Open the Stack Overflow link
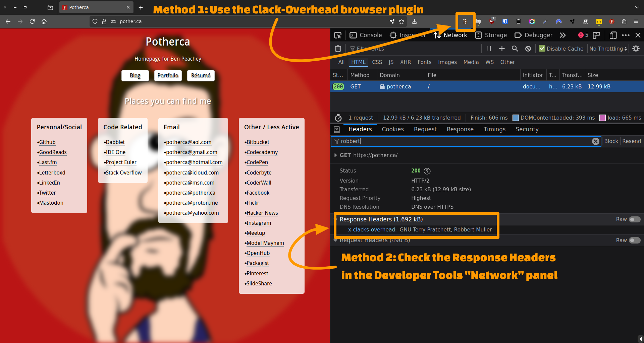This screenshot has width=644, height=343. 124,173
